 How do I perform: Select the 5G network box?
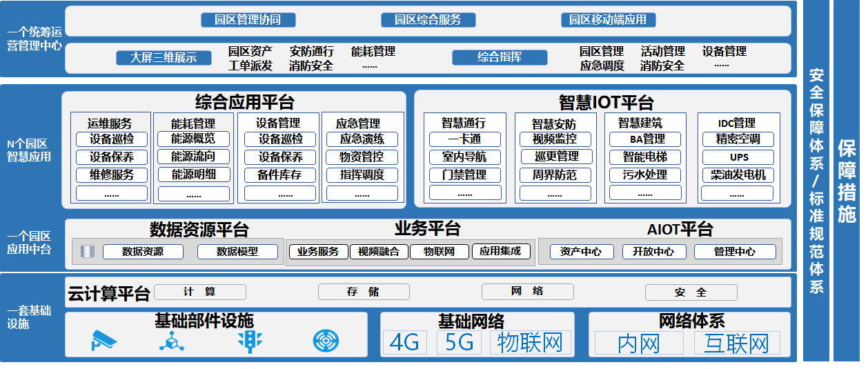pos(460,343)
